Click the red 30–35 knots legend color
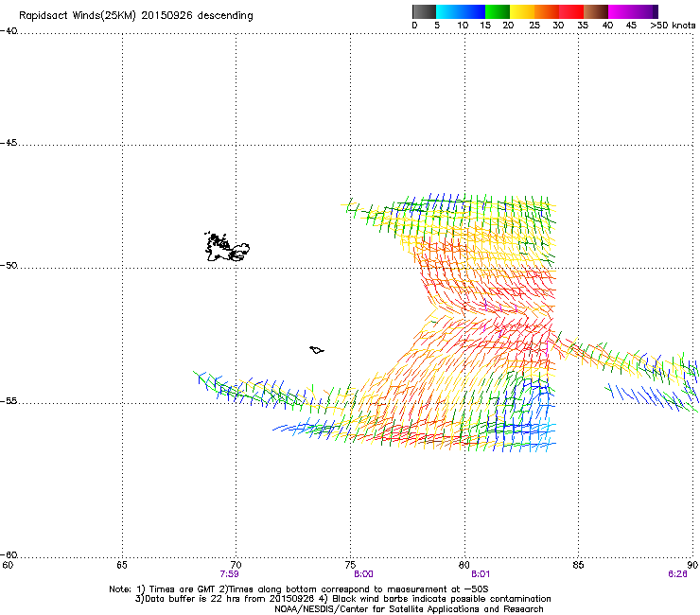Viewport: 700px width, 615px height. pos(571,11)
